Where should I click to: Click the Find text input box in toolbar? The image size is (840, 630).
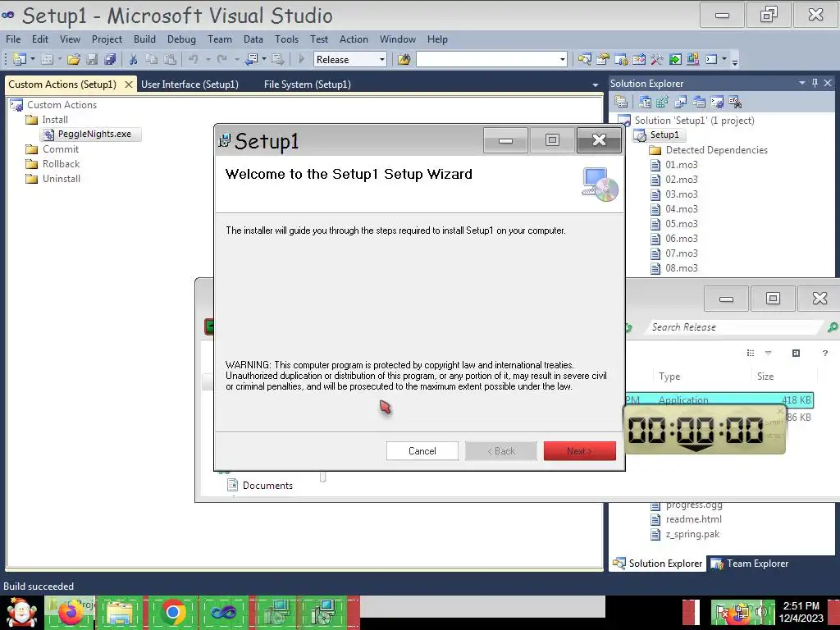tap(487, 59)
